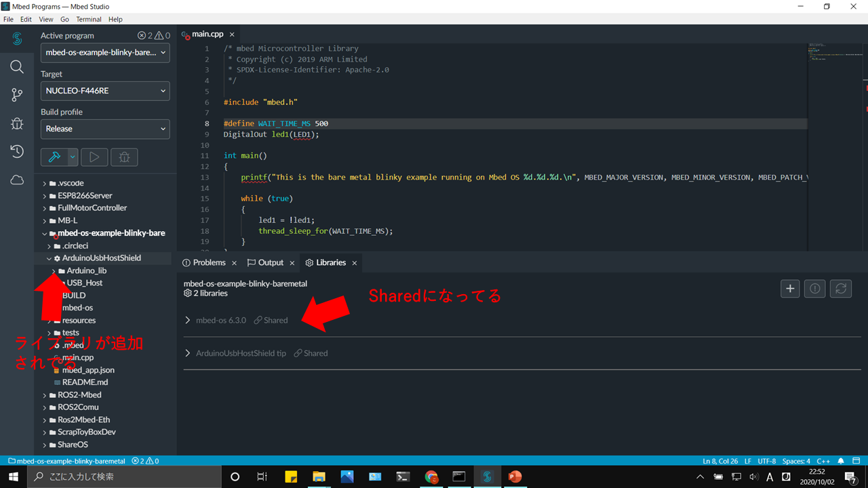
Task: Expand the ArduinoUsbHostShield tip library entry
Action: click(188, 352)
